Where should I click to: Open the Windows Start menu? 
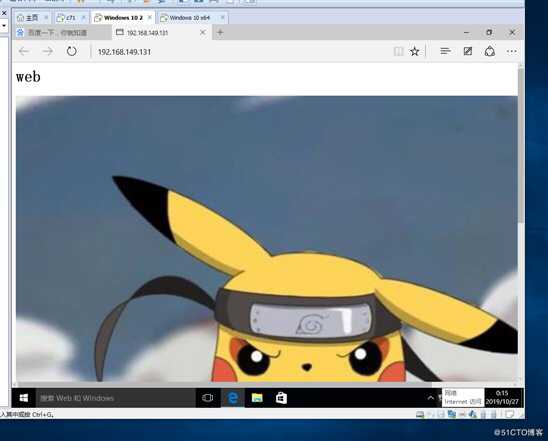(24, 398)
